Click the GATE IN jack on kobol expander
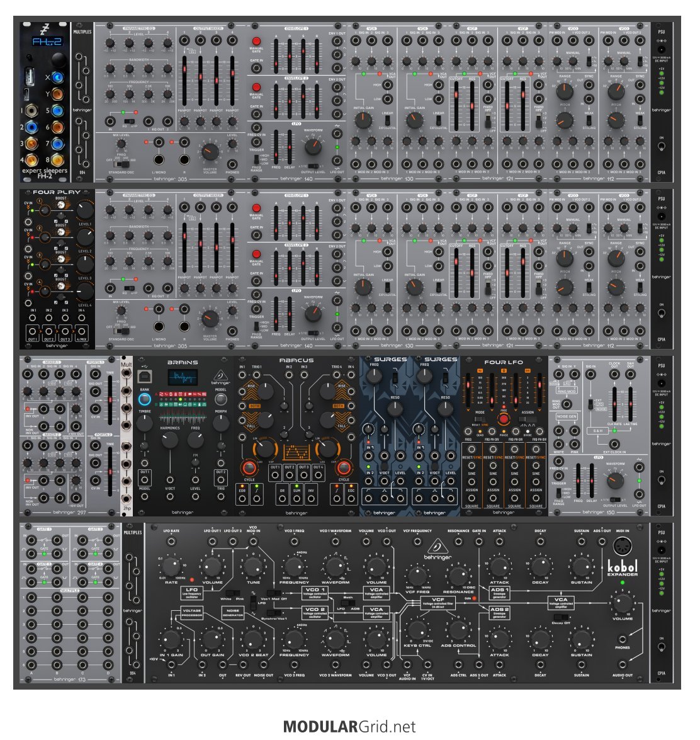The image size is (700, 740). [x=479, y=542]
